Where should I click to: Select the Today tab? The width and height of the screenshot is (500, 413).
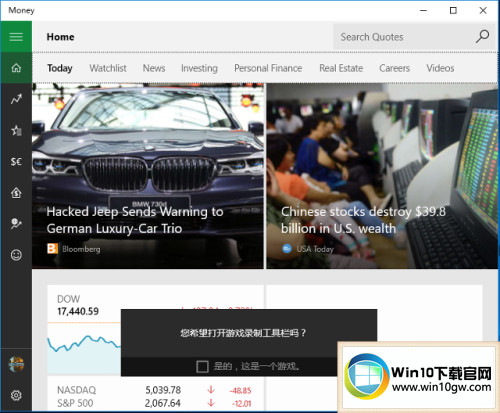coord(60,68)
